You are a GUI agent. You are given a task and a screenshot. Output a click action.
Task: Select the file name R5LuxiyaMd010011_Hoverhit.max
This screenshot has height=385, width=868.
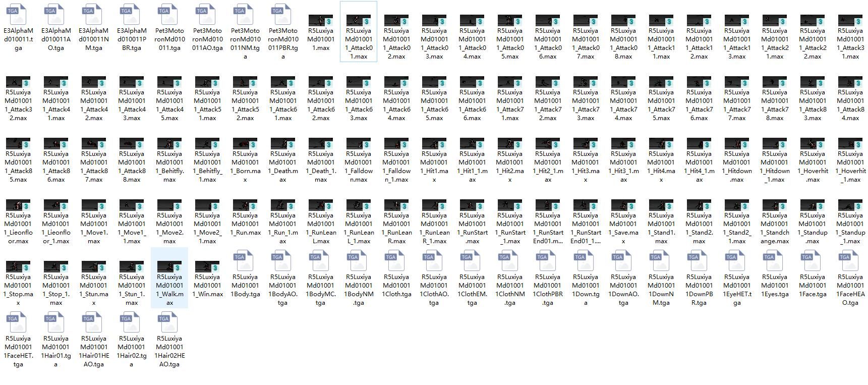813,167
